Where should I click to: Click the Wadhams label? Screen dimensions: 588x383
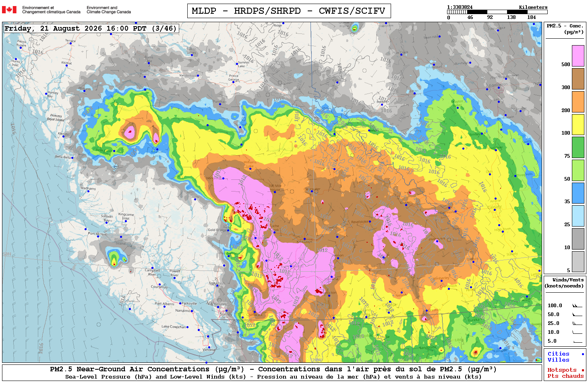click(x=88, y=188)
